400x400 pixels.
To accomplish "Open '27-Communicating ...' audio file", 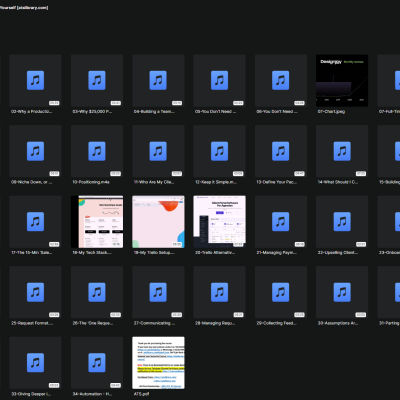I will click(x=158, y=292).
